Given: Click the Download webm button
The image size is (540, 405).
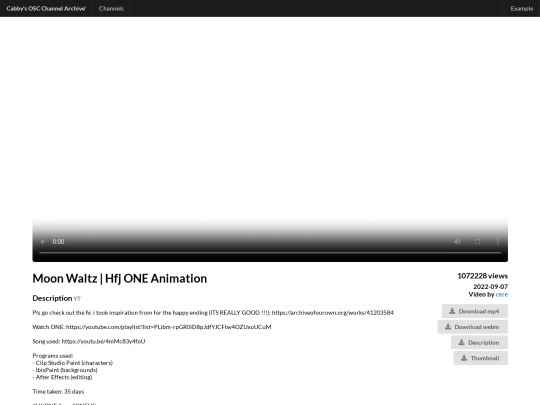Looking at the screenshot, I should (x=472, y=327).
